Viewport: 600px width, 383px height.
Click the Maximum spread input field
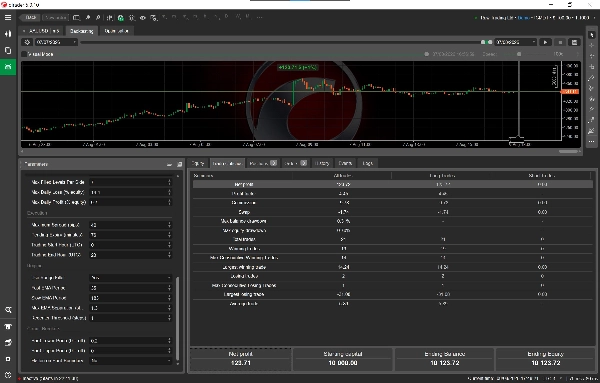[130, 225]
